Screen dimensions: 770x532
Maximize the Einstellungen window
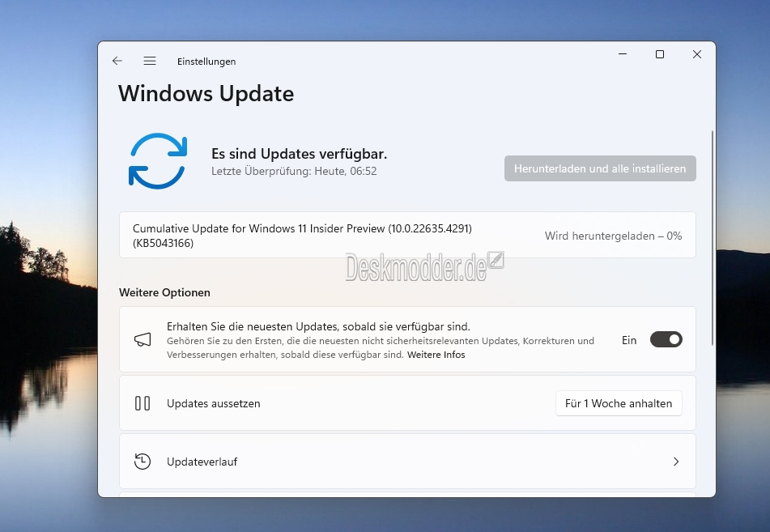(660, 54)
